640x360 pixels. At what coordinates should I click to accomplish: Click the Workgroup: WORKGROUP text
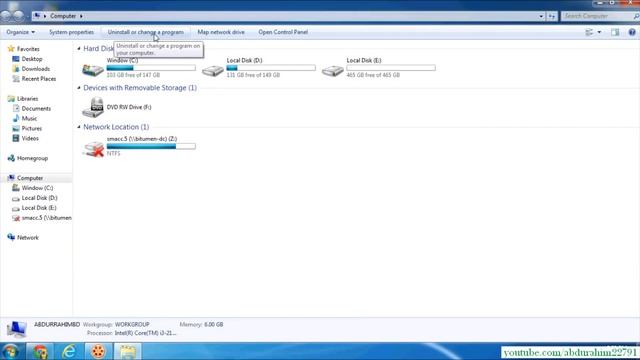click(116, 324)
